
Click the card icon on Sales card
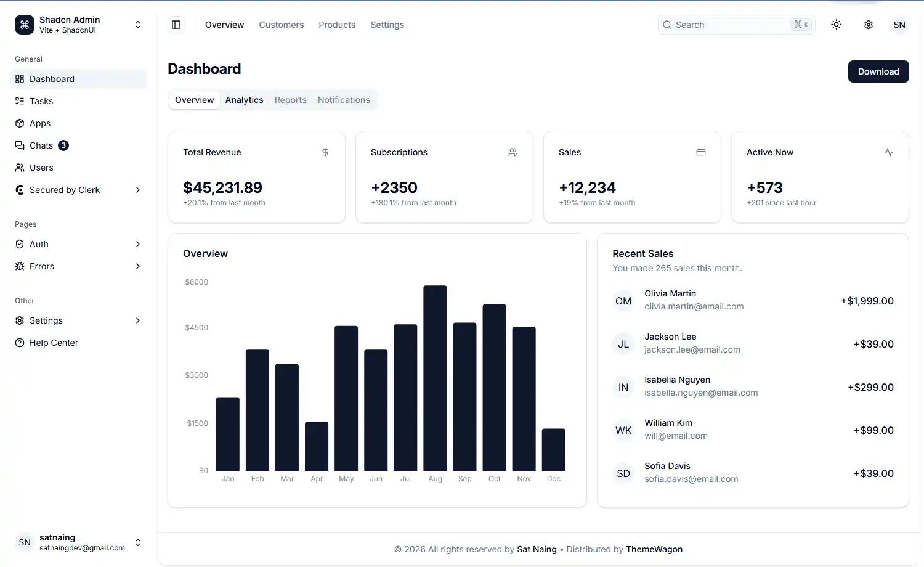tap(701, 152)
